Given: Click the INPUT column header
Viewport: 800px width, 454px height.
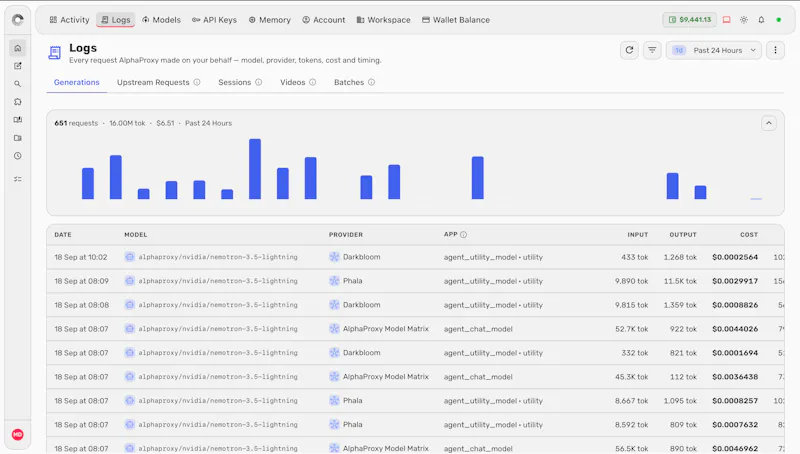Looking at the screenshot, I should coord(638,235).
